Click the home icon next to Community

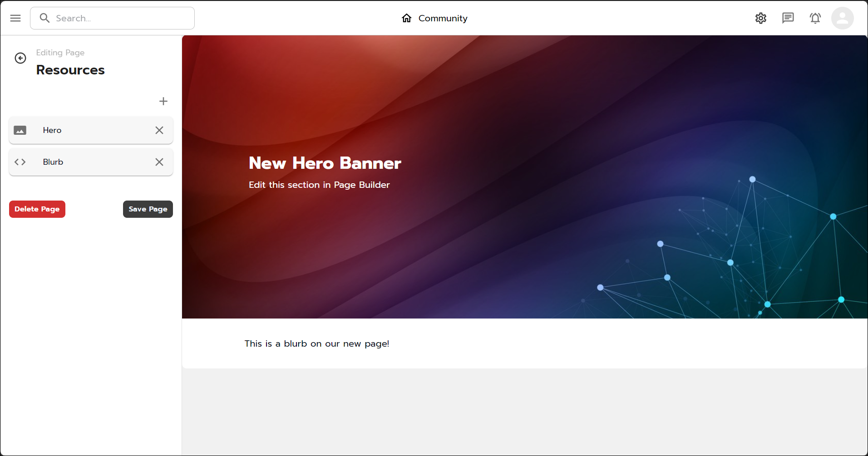[406, 18]
